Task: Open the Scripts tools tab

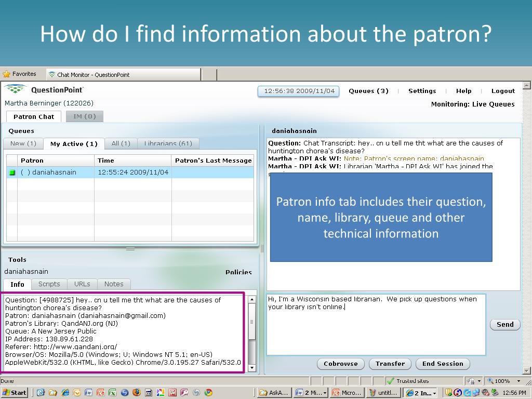Action: (49, 284)
